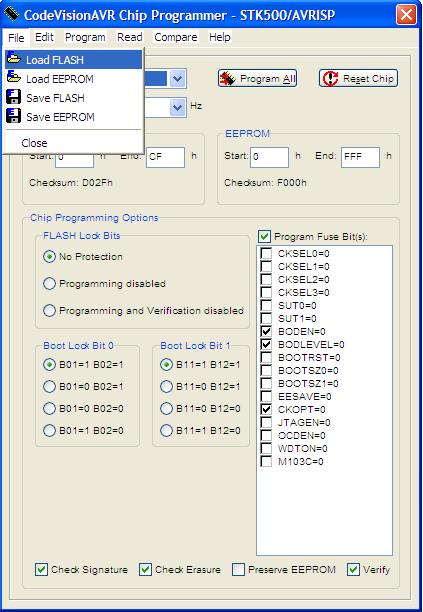This screenshot has height=612, width=423.
Task: Check the CKSEL0=0 fuse bit
Action: tap(266, 253)
